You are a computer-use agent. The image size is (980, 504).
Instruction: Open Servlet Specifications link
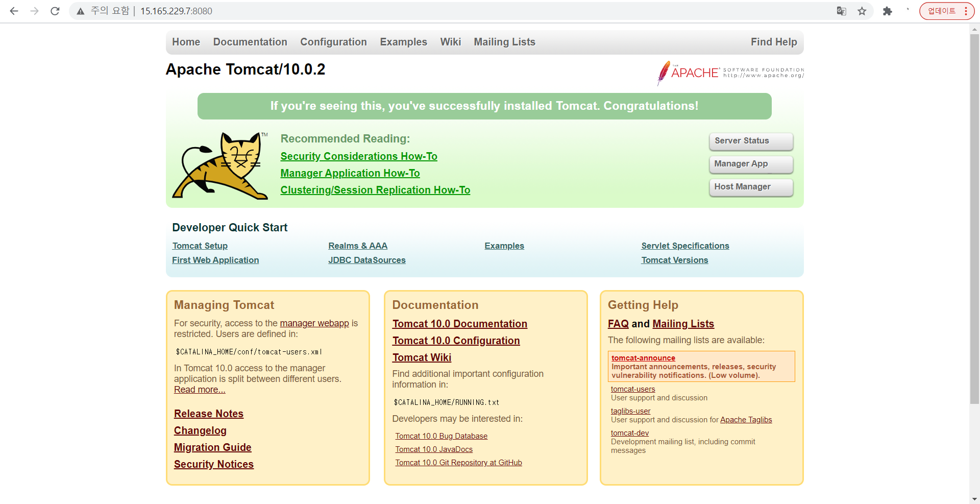(x=685, y=246)
